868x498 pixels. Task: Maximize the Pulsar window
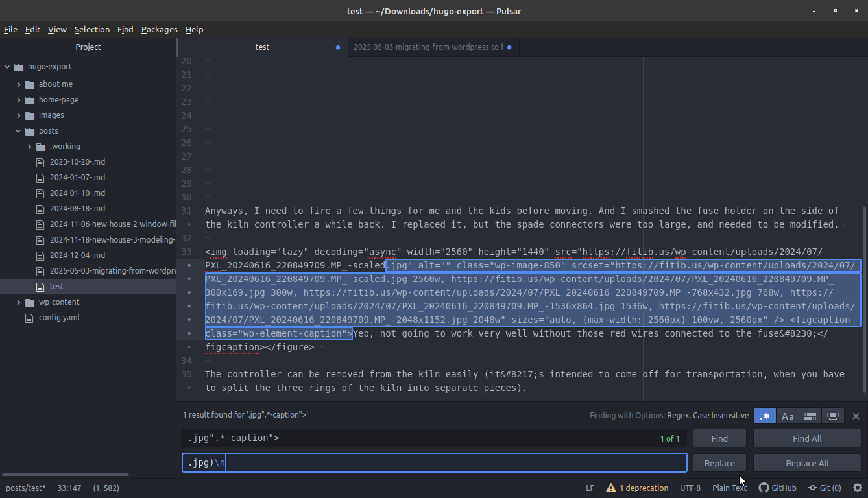tap(835, 11)
